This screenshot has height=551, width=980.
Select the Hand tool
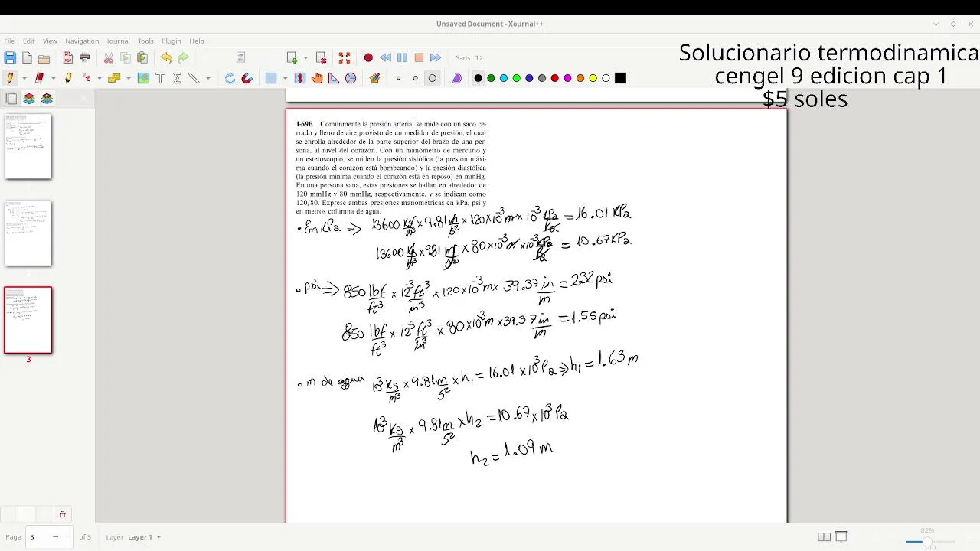click(x=317, y=78)
